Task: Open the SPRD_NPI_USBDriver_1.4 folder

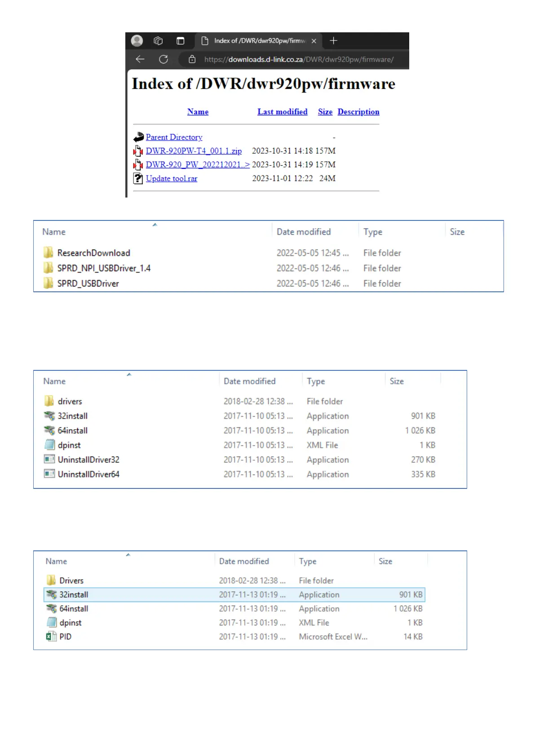Action: (104, 268)
